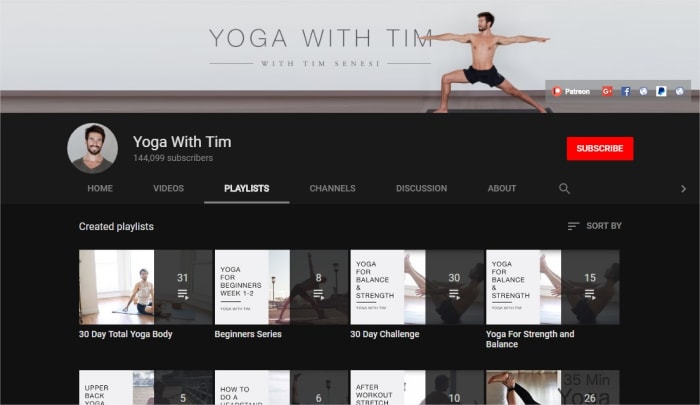This screenshot has width=700, height=405.
Task: Click the playlist icon on the 30-video playlist
Action: tap(454, 294)
